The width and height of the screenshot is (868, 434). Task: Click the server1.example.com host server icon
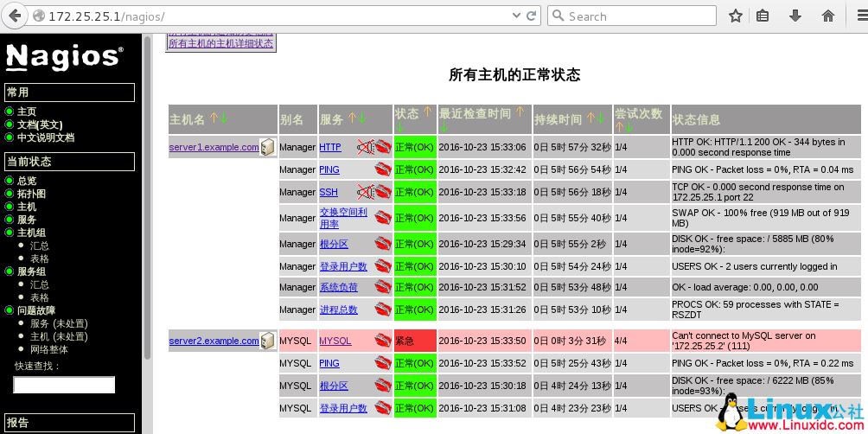coord(267,147)
